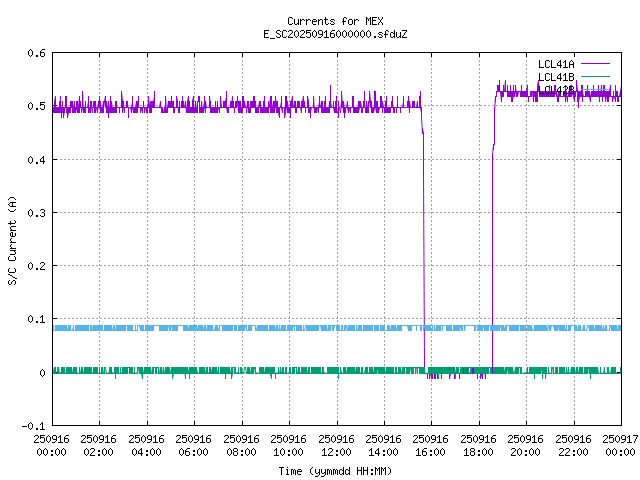Select the LCL41B legend label

pos(555,76)
